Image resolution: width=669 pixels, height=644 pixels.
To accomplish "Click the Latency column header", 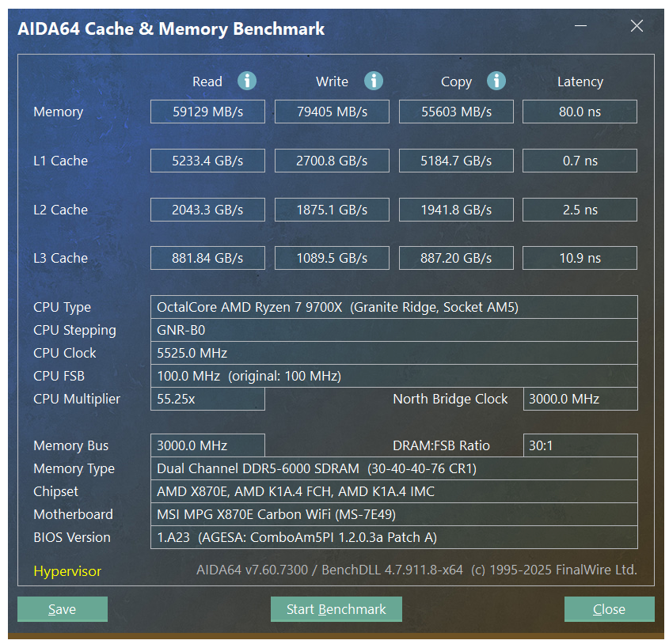I will tap(580, 82).
